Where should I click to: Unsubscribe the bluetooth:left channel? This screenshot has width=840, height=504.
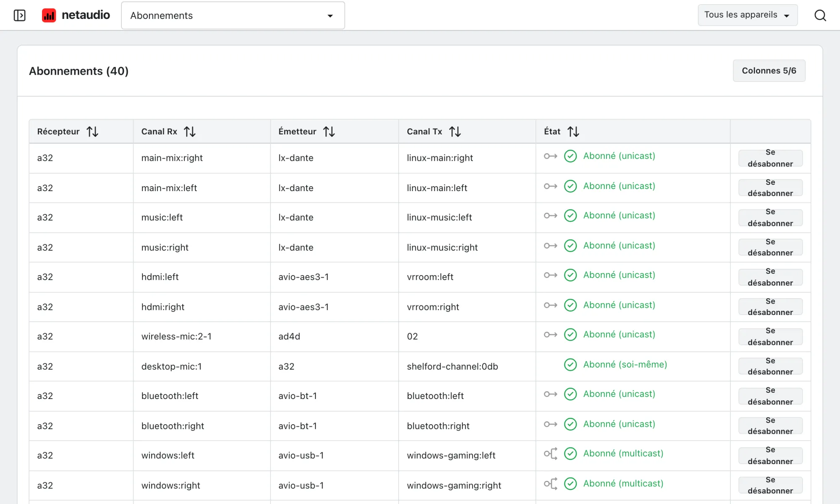pos(770,396)
